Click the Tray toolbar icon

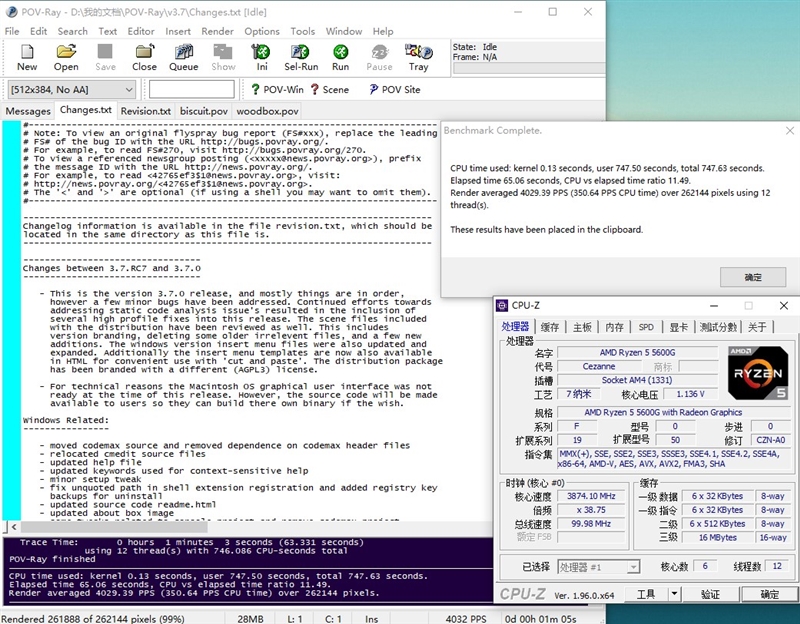point(419,52)
